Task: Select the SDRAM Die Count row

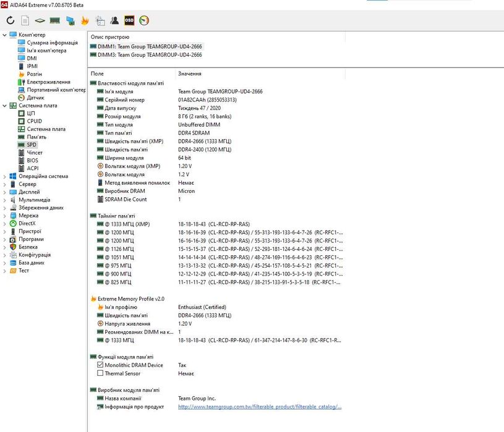Action: [x=216, y=200]
